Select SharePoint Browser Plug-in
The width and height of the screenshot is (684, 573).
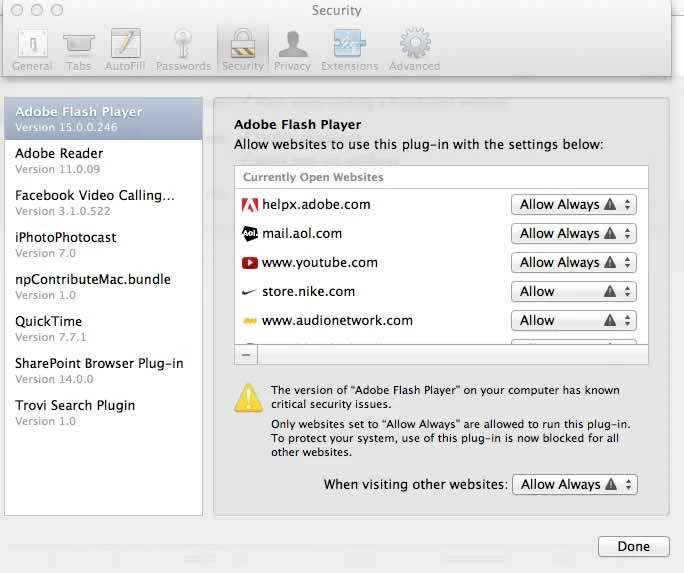click(103, 371)
